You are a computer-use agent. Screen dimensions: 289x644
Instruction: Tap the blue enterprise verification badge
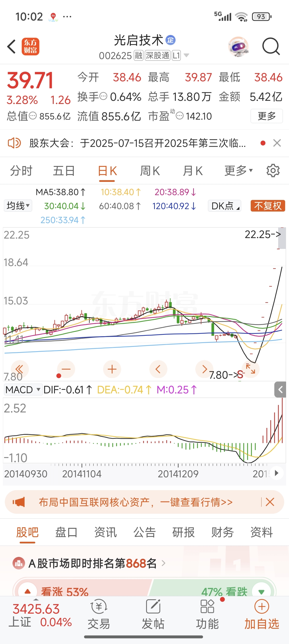tap(171, 40)
